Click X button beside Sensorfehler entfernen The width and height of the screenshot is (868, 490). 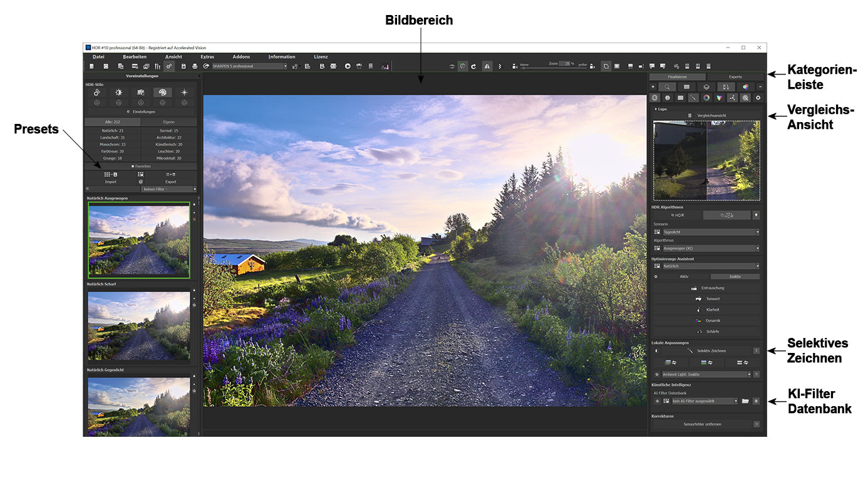[756, 424]
